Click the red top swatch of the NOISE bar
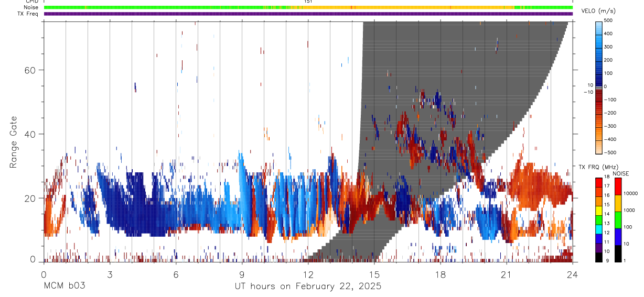 [618, 186]
